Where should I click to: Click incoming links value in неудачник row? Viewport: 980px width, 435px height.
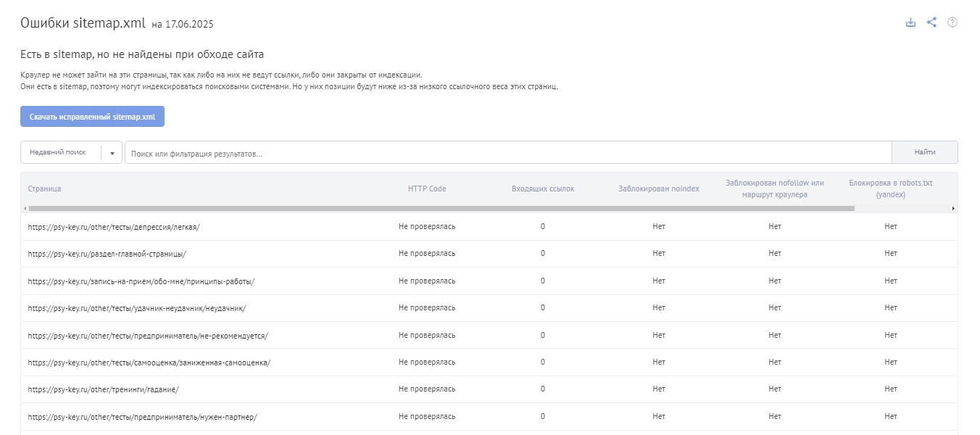tap(543, 308)
